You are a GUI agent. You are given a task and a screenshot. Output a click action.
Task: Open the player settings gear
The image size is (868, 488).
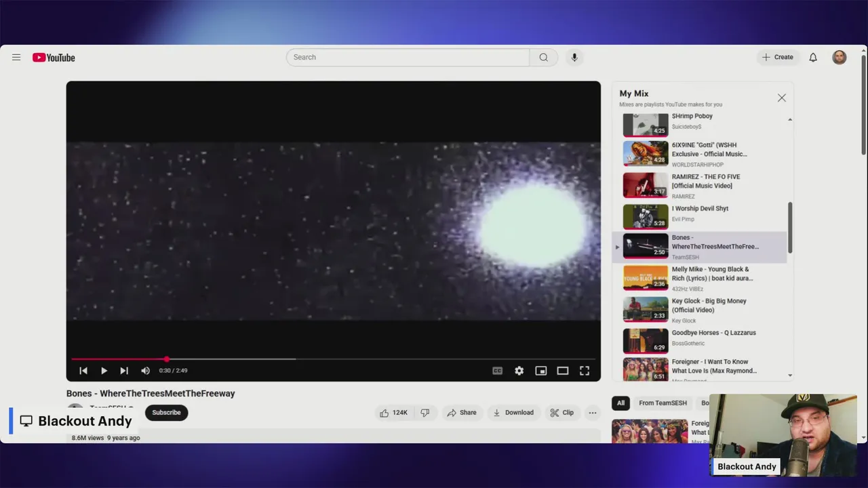point(519,371)
